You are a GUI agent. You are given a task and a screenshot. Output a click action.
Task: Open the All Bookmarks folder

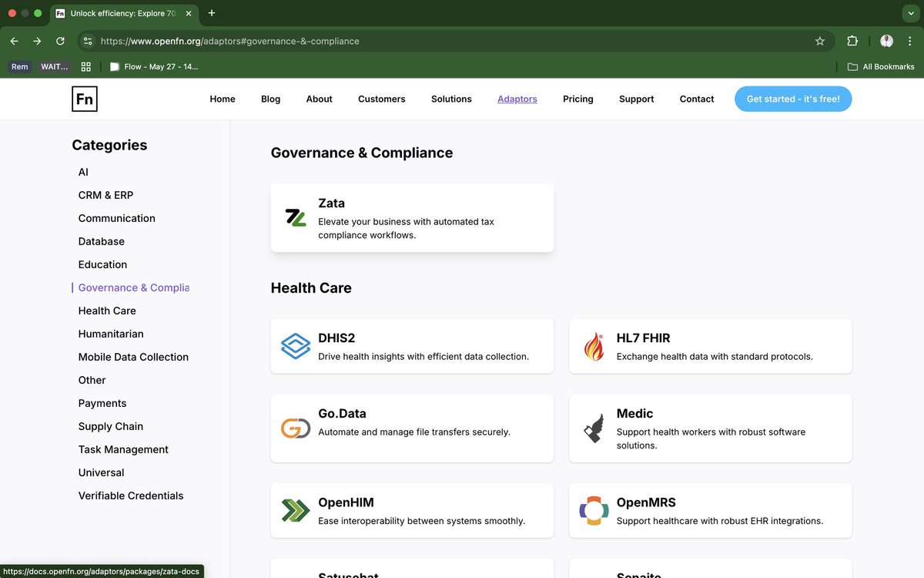[881, 66]
